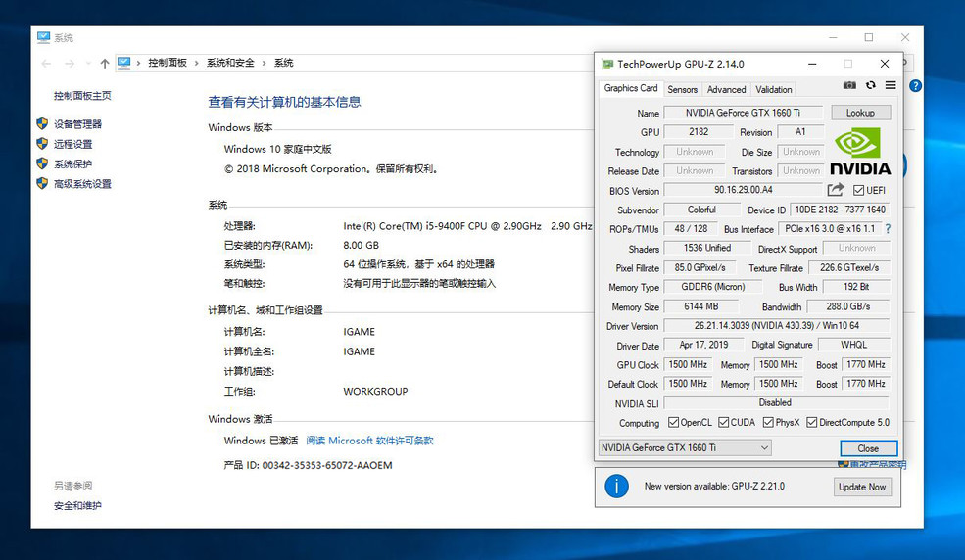Screen dimensions: 965x560
Task: Click the Shaders 1536 Unified field
Action: [707, 248]
